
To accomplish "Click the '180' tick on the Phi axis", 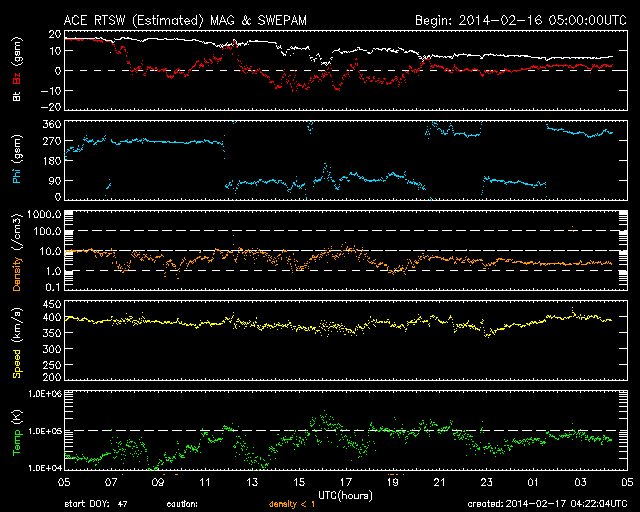I will coord(52,160).
